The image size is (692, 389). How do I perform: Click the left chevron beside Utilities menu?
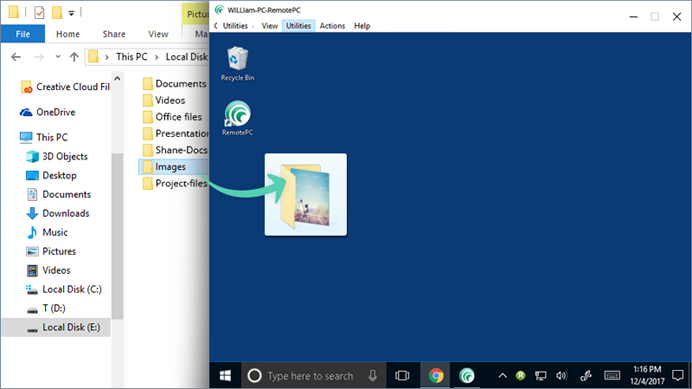pos(216,26)
